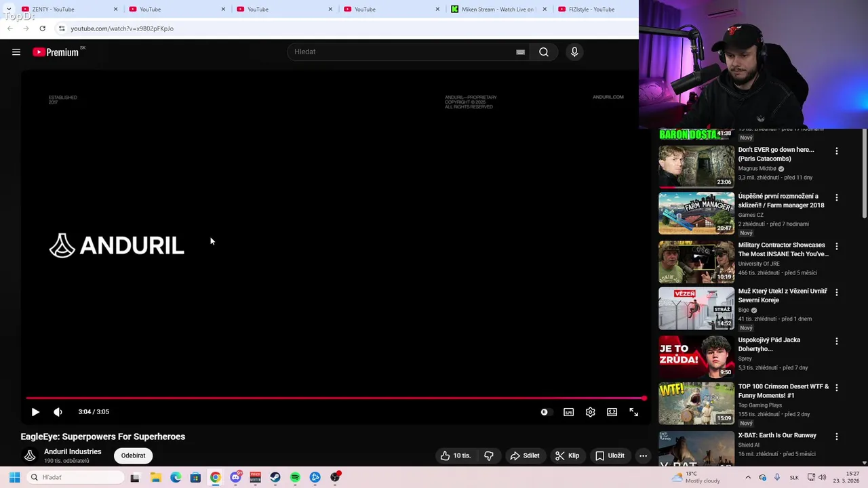868x488 pixels.
Task: Play the paused video
Action: pos(35,412)
